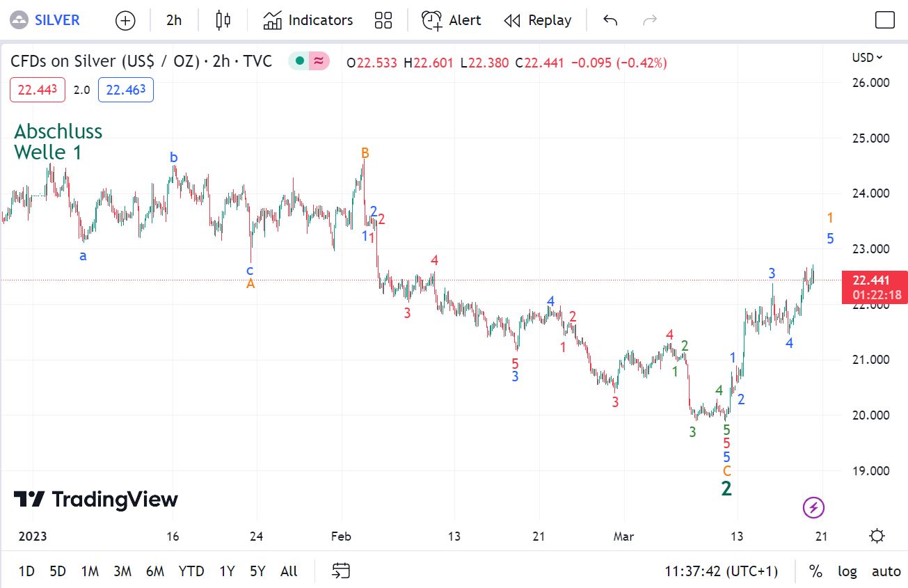Image resolution: width=908 pixels, height=588 pixels.
Task: Click the 'Mar' date axis label
Action: point(624,537)
